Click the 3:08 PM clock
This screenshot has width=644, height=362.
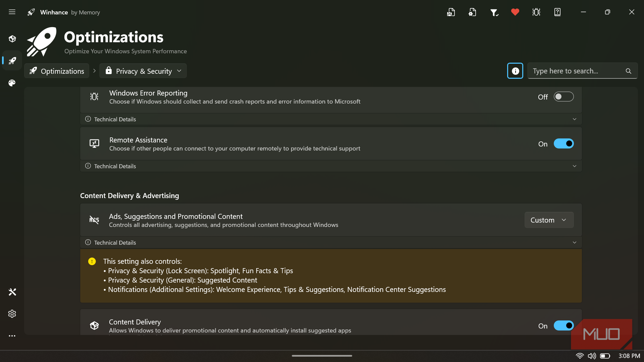tap(629, 356)
